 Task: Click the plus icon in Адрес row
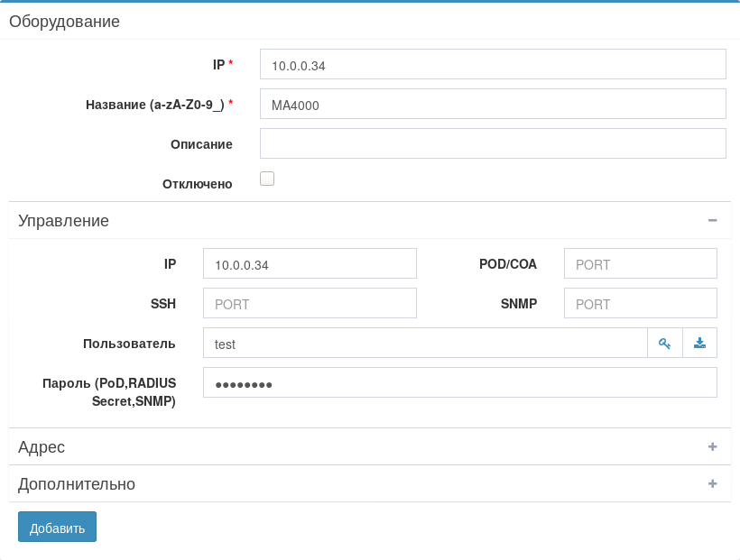tap(712, 446)
